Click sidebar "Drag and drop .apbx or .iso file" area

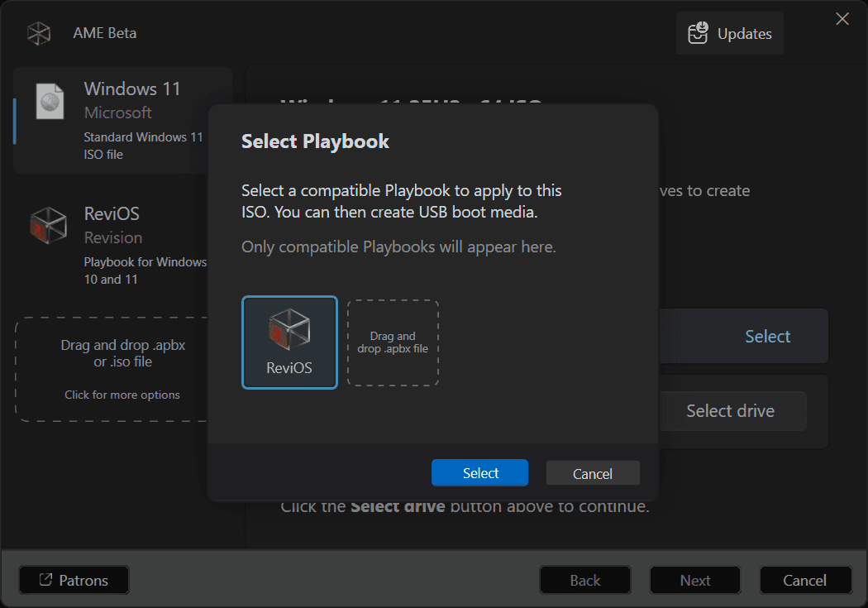(x=122, y=353)
